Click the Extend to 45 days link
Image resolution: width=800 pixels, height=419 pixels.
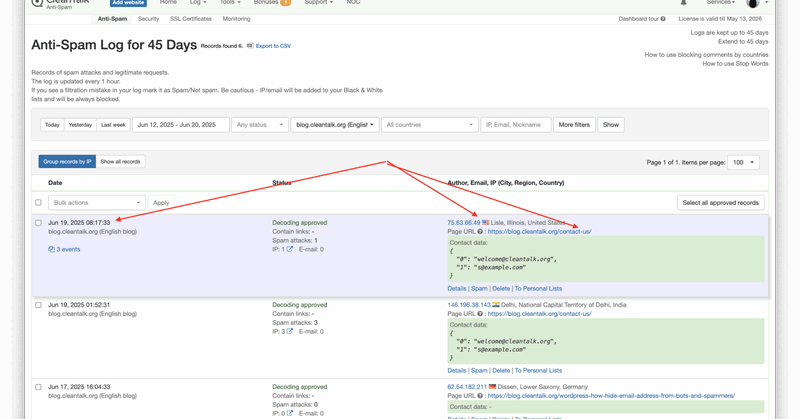743,41
